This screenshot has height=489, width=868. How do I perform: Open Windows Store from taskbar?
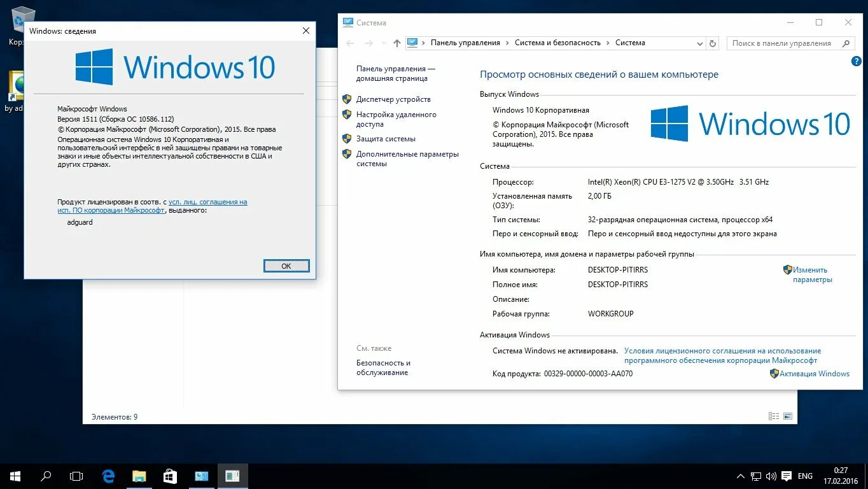169,476
